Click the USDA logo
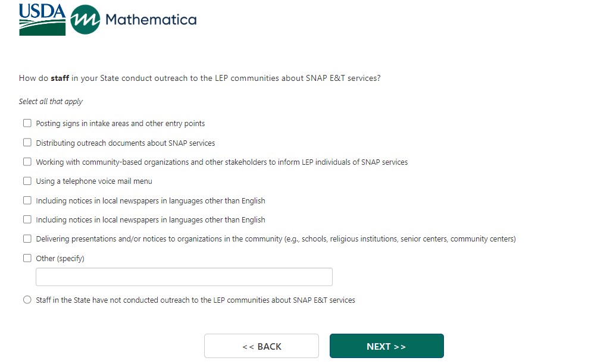This screenshot has width=610, height=364. (x=42, y=19)
